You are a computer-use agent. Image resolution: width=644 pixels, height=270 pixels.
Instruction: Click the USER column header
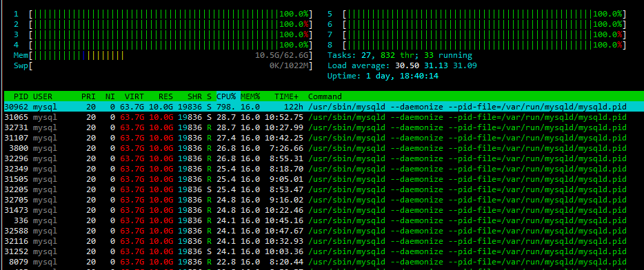coord(43,97)
